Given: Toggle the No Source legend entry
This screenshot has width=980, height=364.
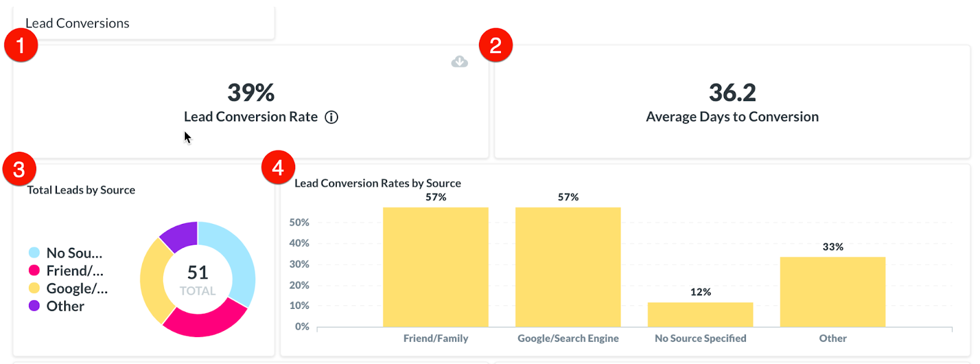Looking at the screenshot, I should (x=66, y=253).
